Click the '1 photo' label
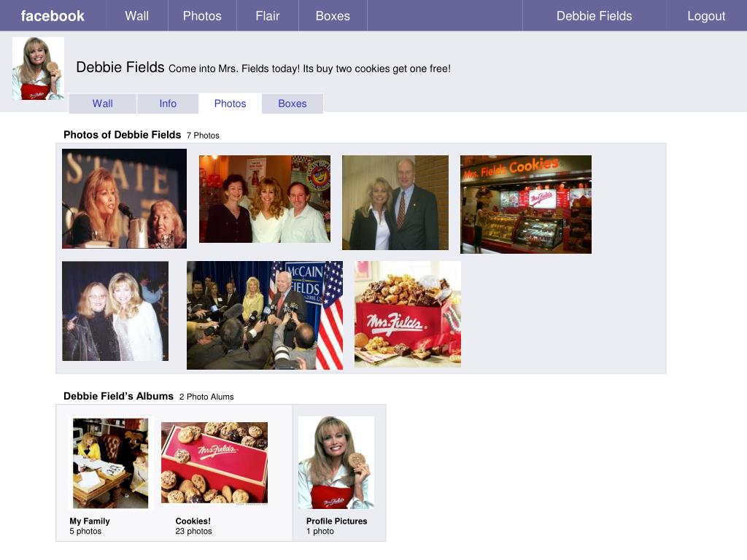The width and height of the screenshot is (747, 560). (320, 531)
